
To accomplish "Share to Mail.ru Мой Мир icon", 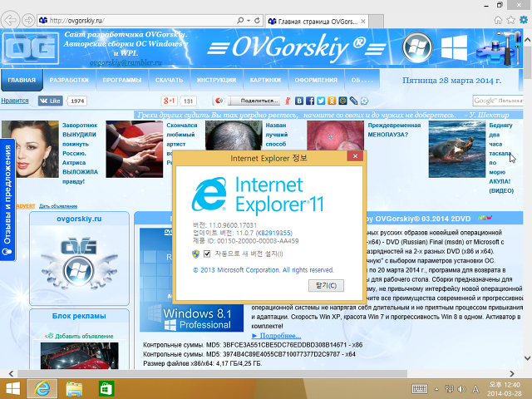I will point(342,101).
